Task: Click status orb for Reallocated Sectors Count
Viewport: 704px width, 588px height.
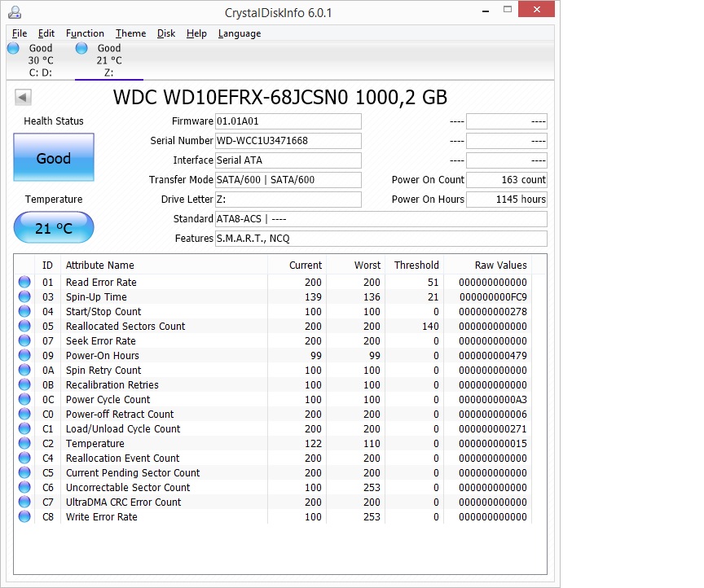Action: coord(24,326)
